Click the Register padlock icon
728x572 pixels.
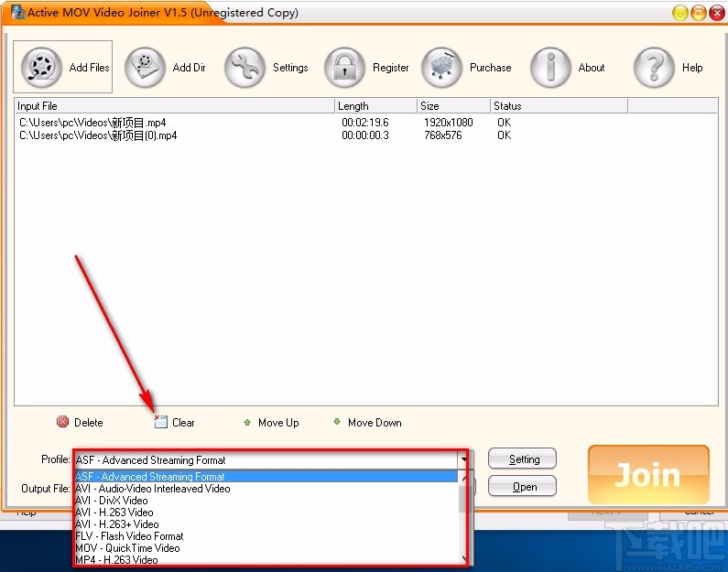pos(344,67)
